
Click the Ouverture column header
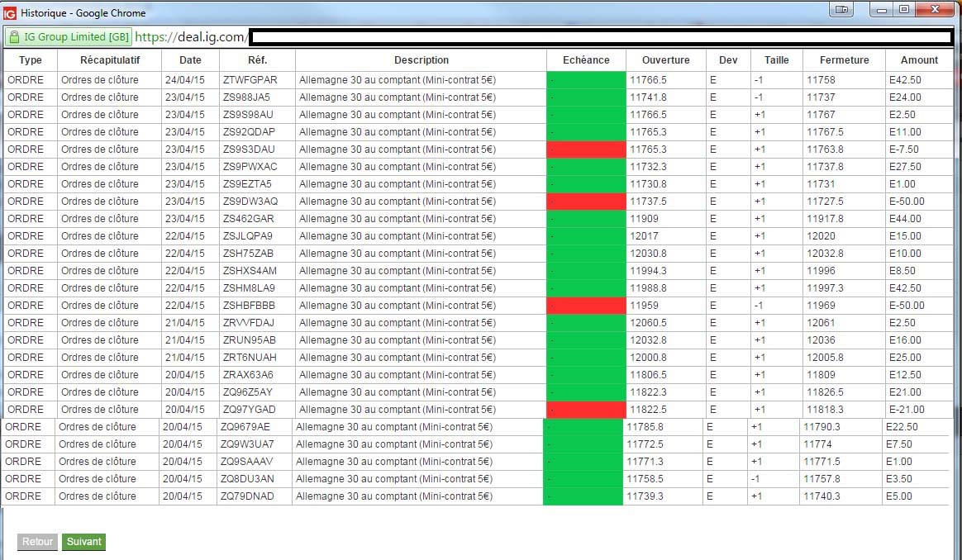(x=665, y=60)
